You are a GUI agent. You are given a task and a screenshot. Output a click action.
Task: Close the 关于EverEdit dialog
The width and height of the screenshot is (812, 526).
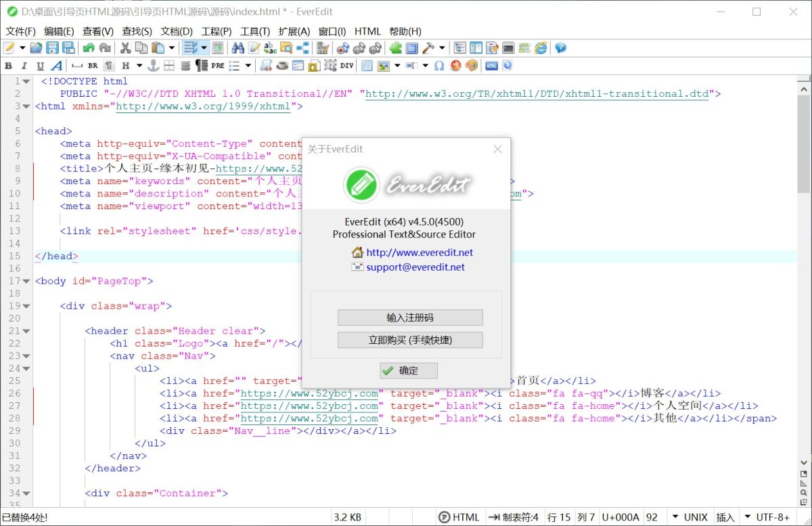click(498, 149)
